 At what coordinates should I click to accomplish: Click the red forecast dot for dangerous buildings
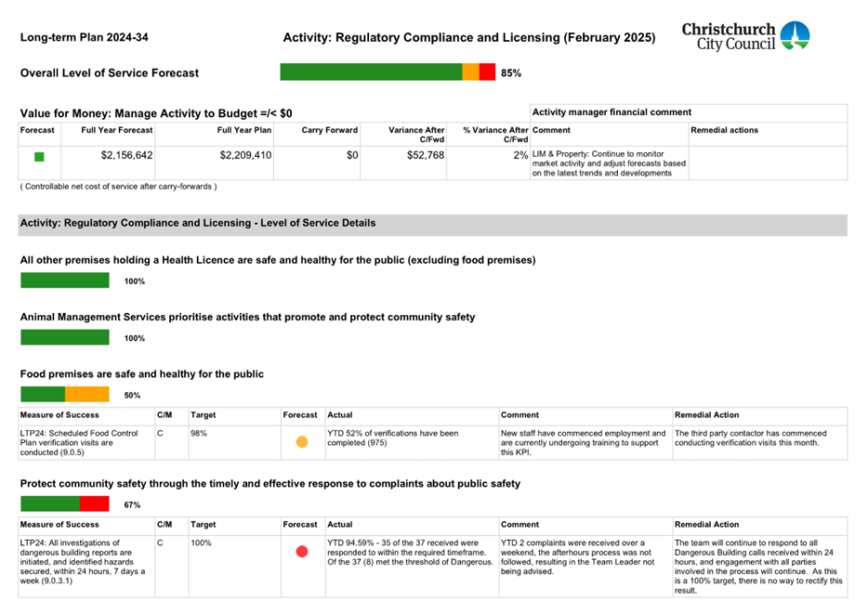click(302, 552)
